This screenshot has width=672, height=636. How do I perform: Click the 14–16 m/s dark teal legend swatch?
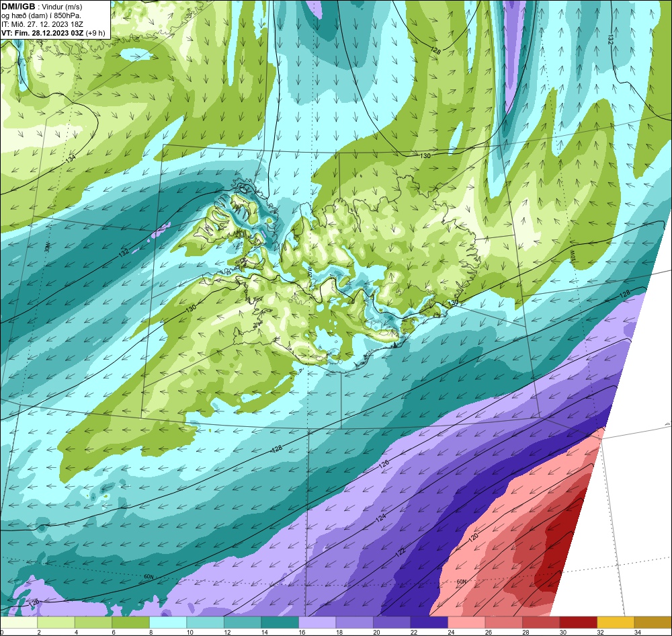(280, 622)
